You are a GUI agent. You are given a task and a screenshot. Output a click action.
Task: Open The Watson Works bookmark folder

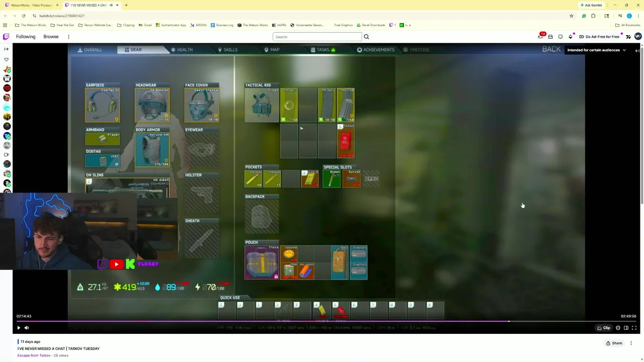pyautogui.click(x=31, y=25)
